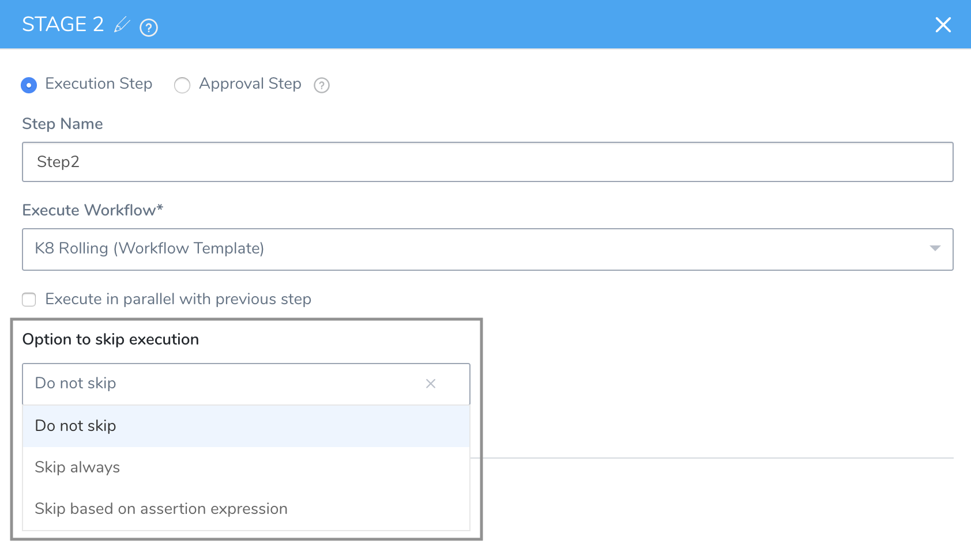
Task: Choose the Do not skip option
Action: point(246,426)
